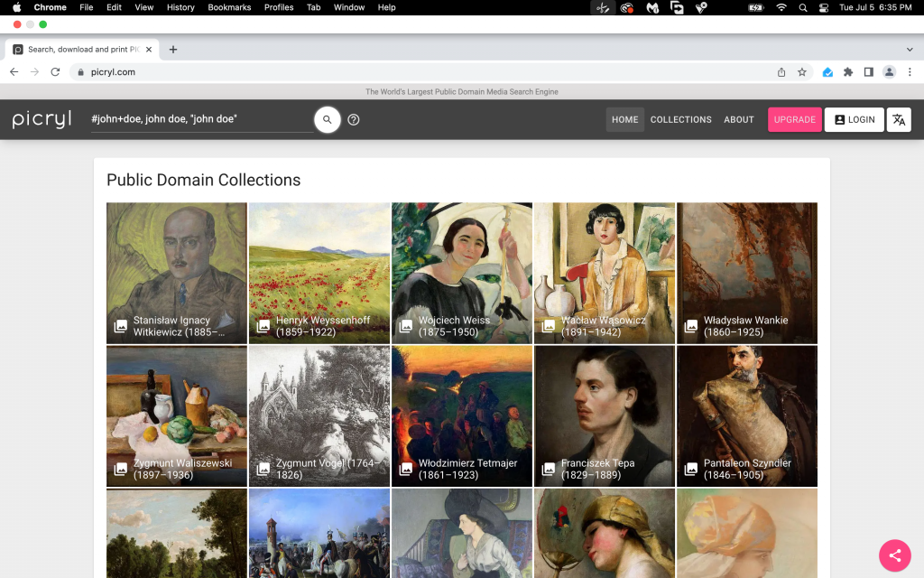The image size is (924, 578).
Task: Open the search help question-mark icon
Action: point(354,120)
